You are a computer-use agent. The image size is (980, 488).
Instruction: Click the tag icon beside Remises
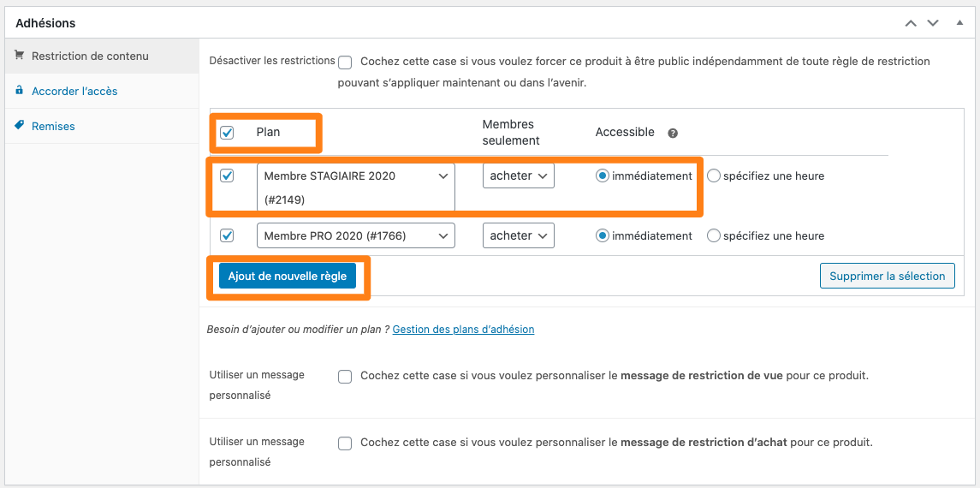click(x=20, y=126)
